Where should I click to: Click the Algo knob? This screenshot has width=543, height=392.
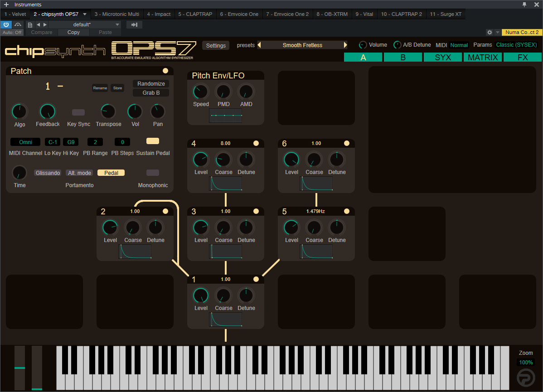tap(19, 111)
